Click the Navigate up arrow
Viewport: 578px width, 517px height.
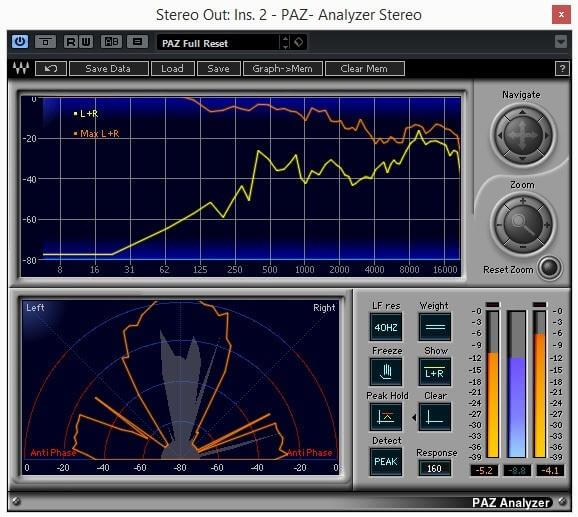(522, 112)
